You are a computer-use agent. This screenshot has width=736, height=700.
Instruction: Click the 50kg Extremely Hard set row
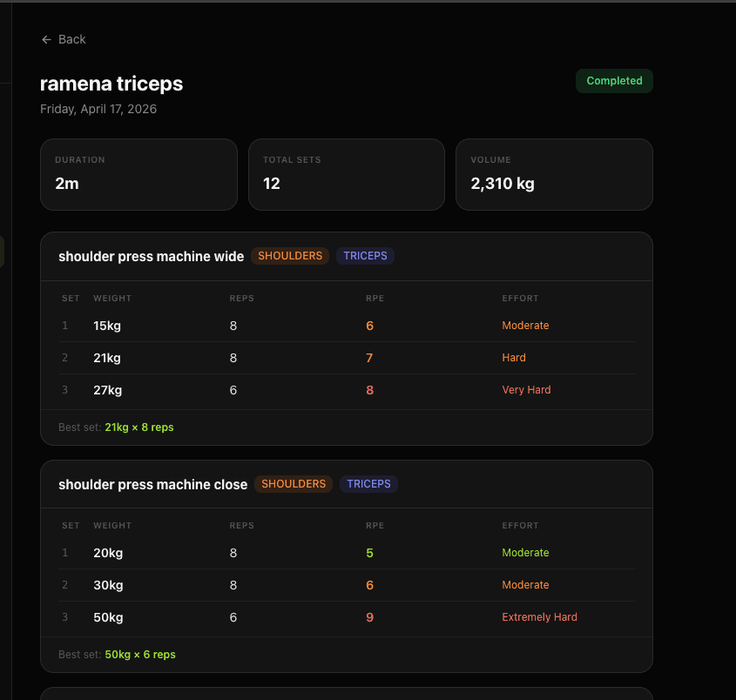(x=346, y=617)
